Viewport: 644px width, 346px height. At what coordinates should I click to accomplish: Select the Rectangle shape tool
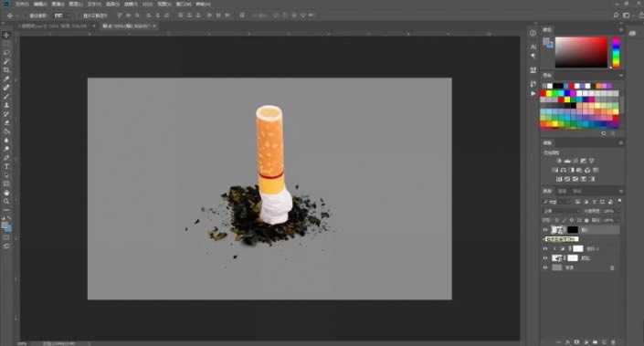point(6,183)
